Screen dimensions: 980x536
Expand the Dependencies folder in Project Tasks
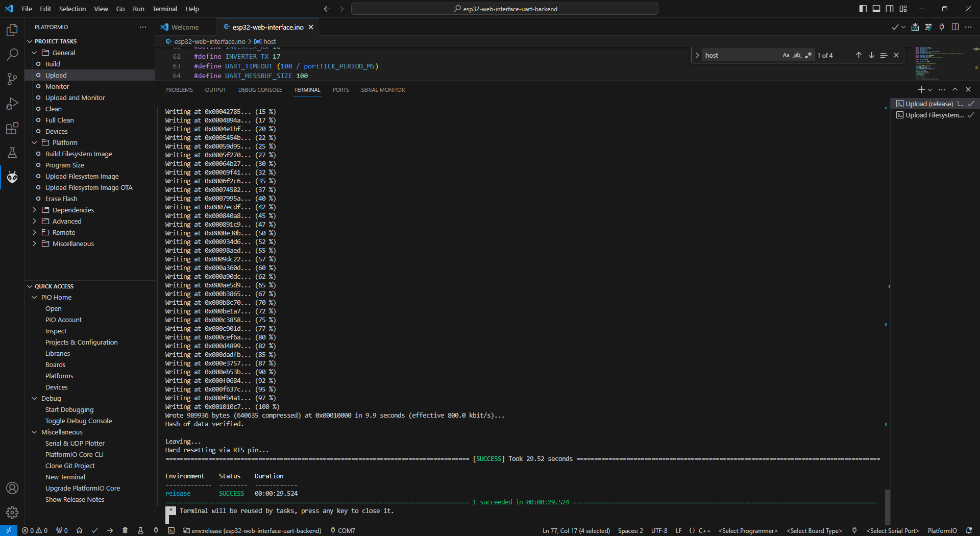[x=73, y=210]
